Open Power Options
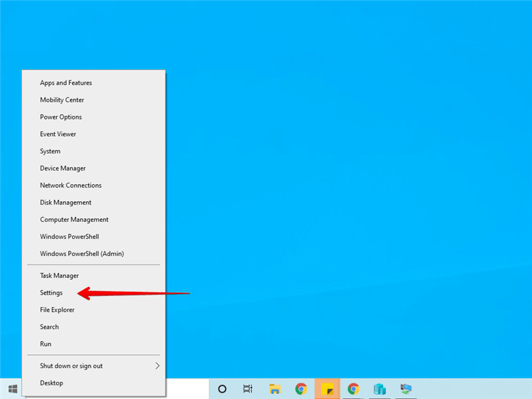 point(93,117)
